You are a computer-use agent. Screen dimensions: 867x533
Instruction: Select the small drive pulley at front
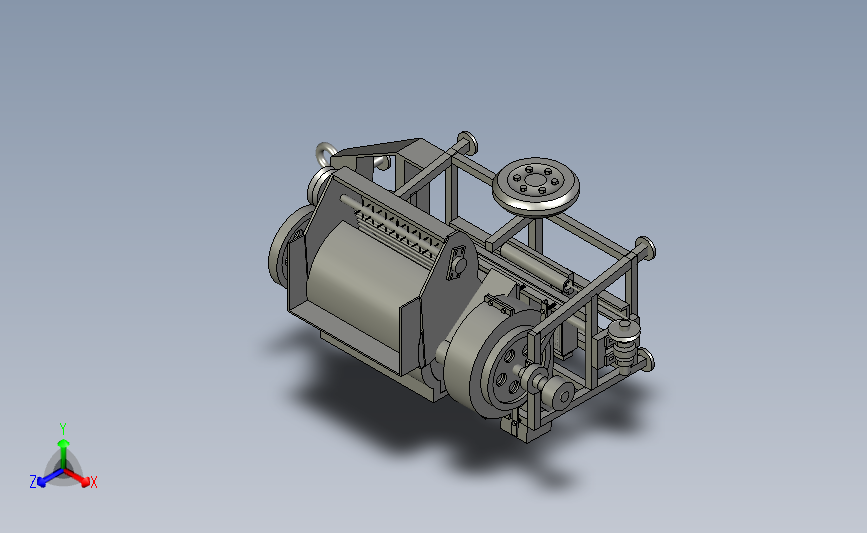pyautogui.click(x=558, y=394)
